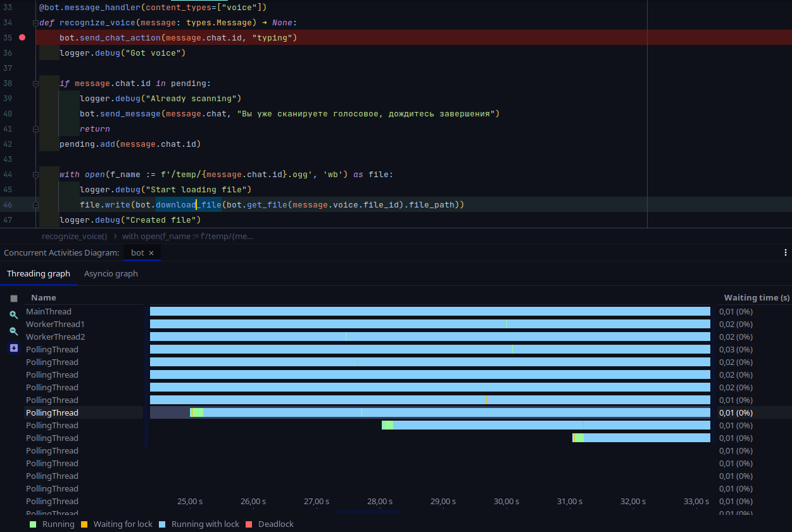Collapse the with-open block at line 44
The height and width of the screenshot is (532, 792).
36,174
